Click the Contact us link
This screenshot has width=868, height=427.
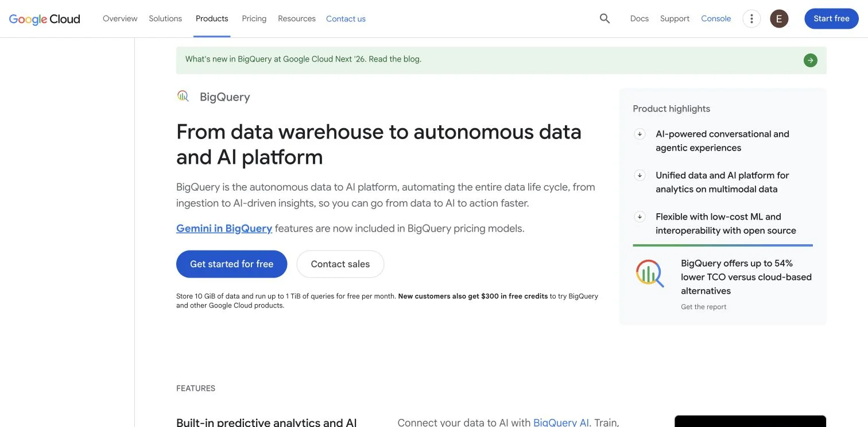point(346,18)
